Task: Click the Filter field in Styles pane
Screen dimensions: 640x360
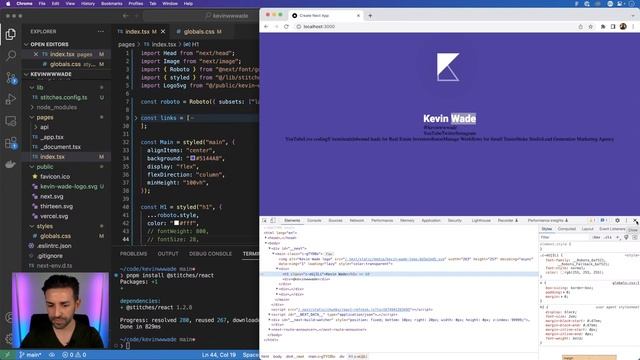Action: 564,237
